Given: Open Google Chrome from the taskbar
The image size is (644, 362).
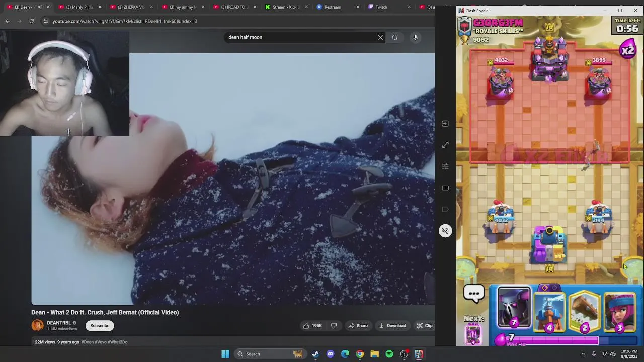Looking at the screenshot, I should [x=360, y=354].
